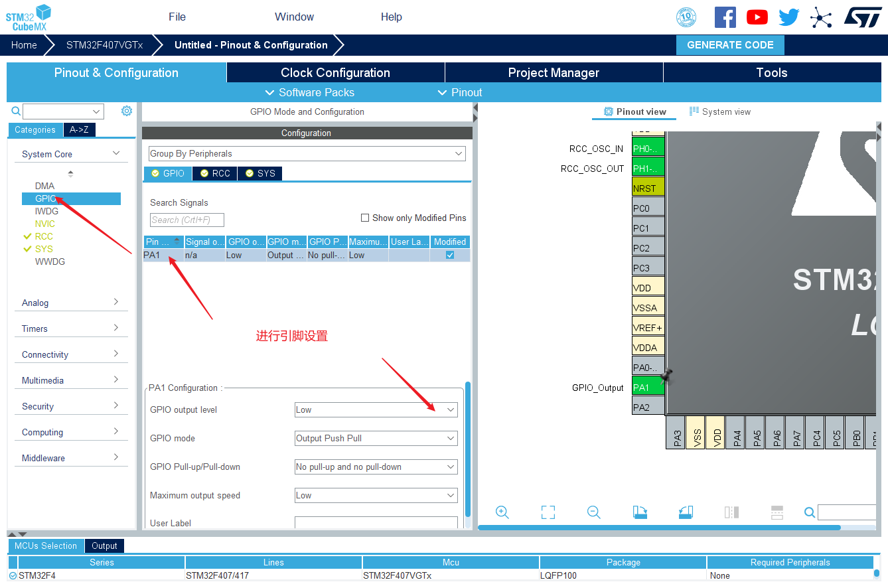
Task: Click the PH0 oscillator input pin
Action: point(648,148)
